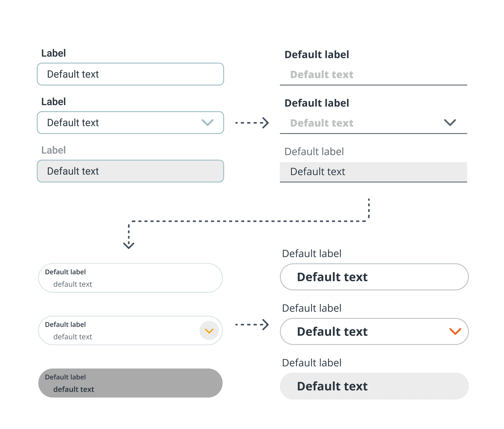Click the bold "Label" above the first teal-bordered input
The width and height of the screenshot is (504, 429).
pyautogui.click(x=54, y=53)
